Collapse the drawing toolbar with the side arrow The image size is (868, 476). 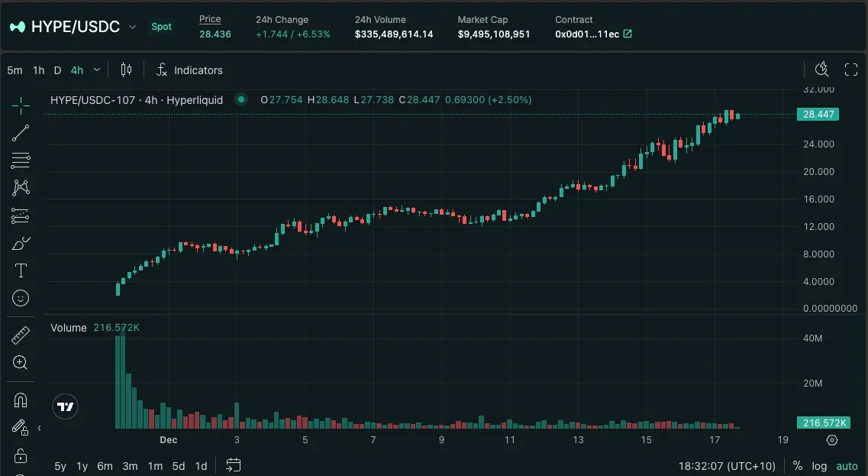pos(39,429)
